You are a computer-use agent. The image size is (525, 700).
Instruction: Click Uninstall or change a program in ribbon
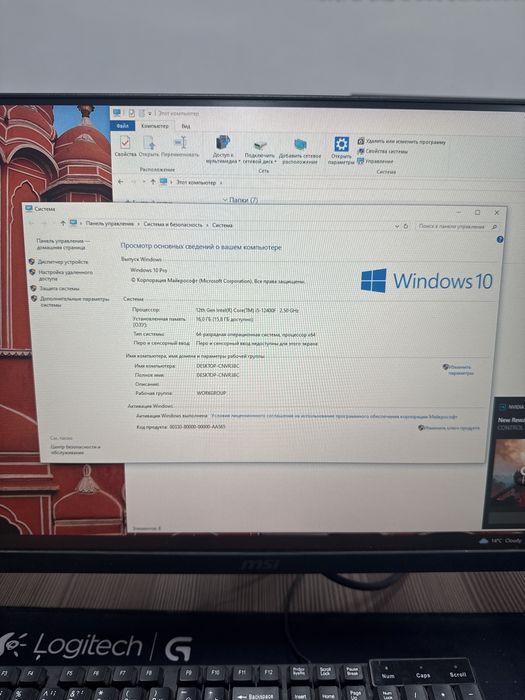tap(401, 142)
